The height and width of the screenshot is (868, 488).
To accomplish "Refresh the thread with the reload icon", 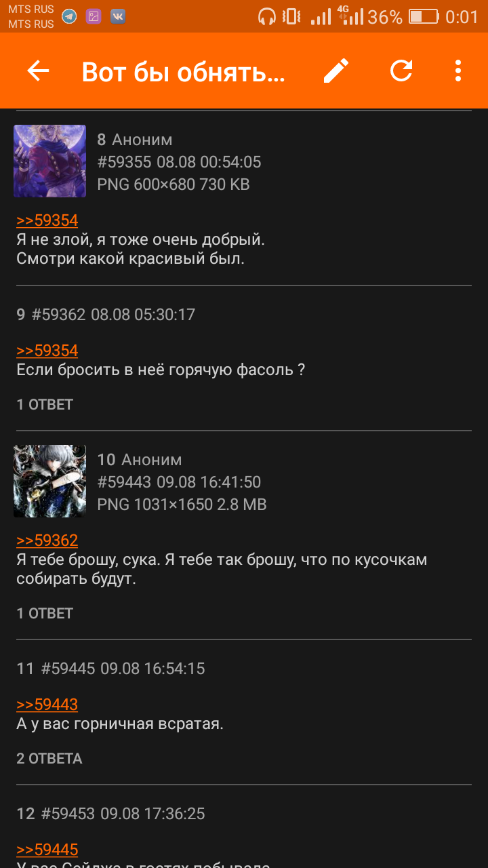I will (401, 71).
